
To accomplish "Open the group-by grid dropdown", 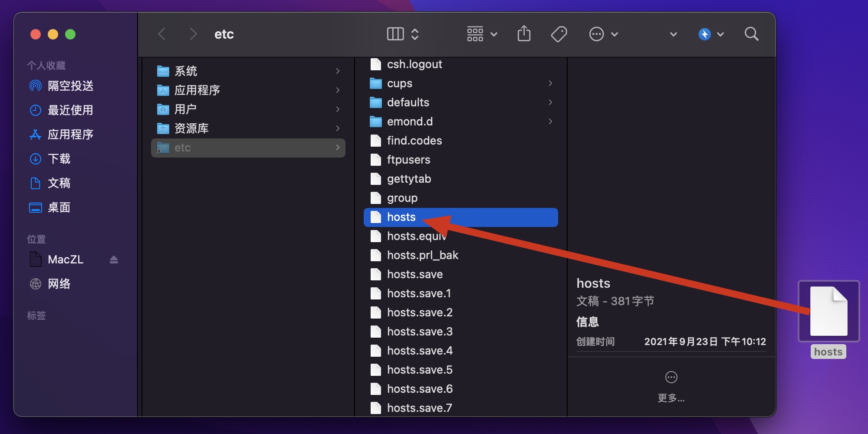I will click(x=481, y=34).
